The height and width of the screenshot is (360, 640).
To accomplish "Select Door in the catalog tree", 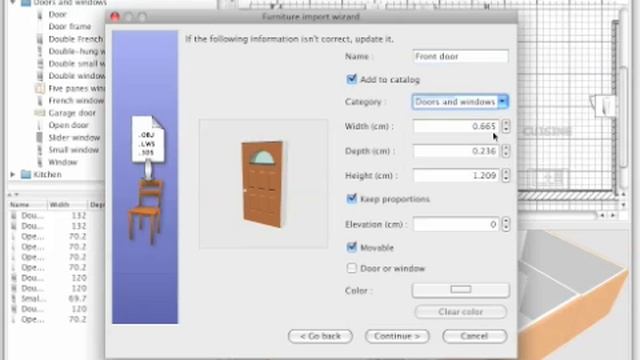I will 57,14.
